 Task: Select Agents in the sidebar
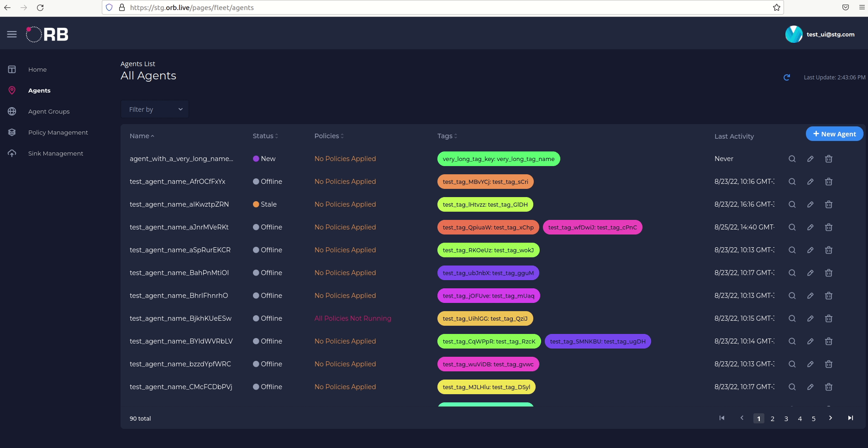39,90
